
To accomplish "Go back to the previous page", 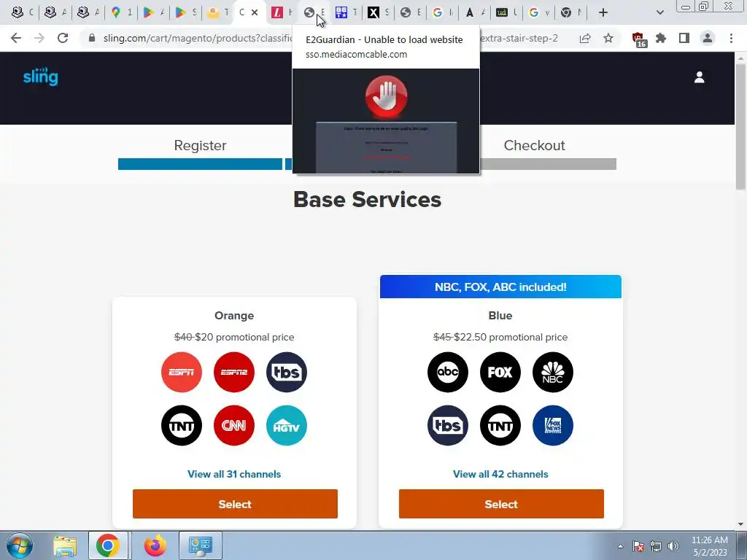I will point(16,38).
